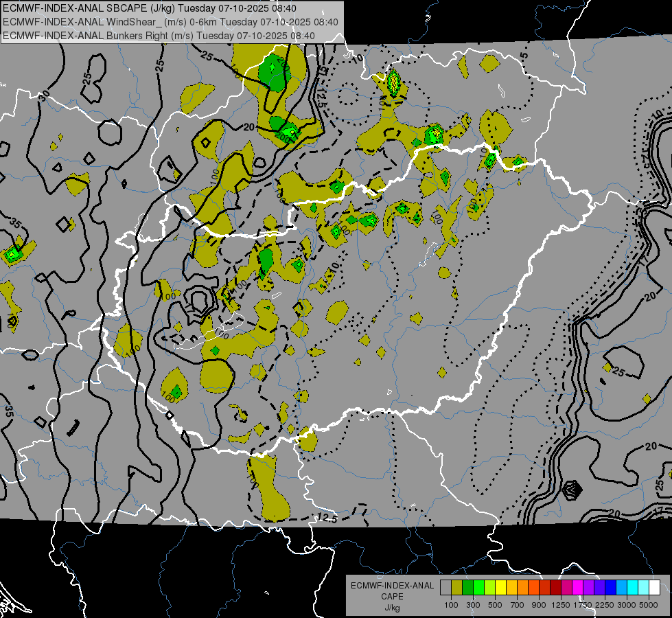Viewport: 672px width, 618px height.
Task: Select the dark red legend swatch
Action: coord(556,587)
